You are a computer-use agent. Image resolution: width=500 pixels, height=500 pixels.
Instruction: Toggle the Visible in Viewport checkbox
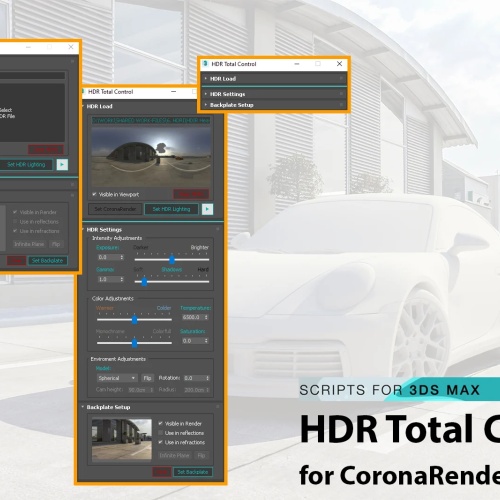(x=94, y=194)
